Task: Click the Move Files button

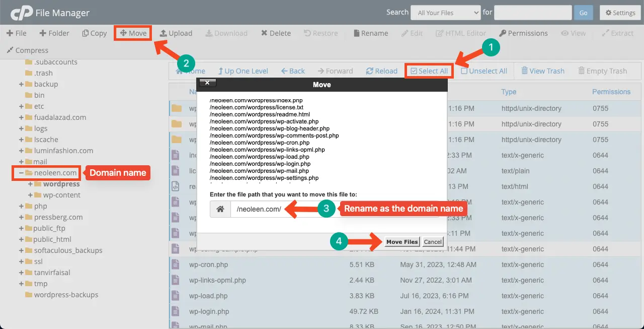Action: pos(401,242)
